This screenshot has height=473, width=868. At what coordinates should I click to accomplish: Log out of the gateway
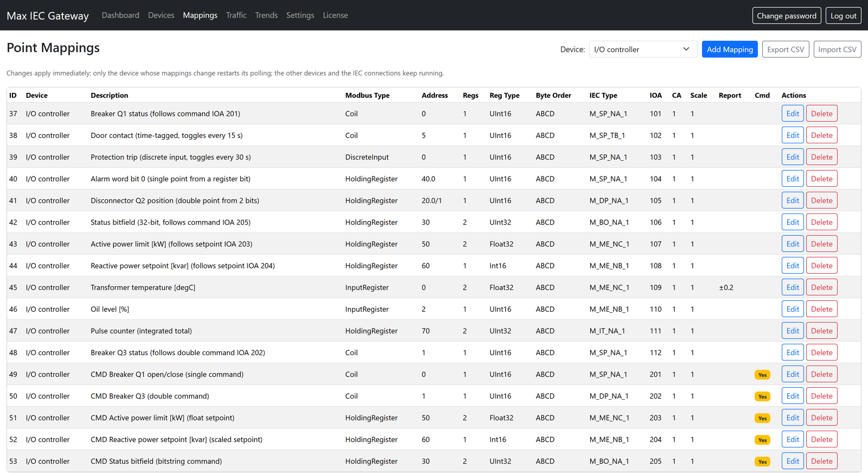844,16
